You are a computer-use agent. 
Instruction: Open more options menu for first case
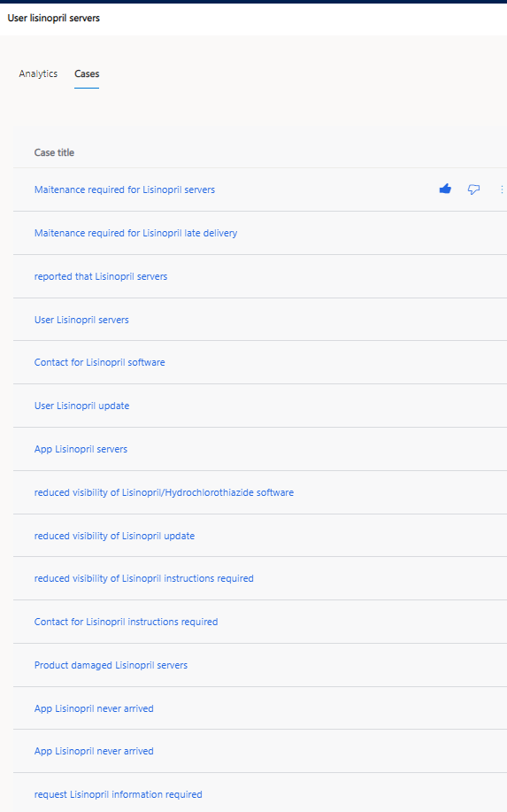[x=502, y=189]
